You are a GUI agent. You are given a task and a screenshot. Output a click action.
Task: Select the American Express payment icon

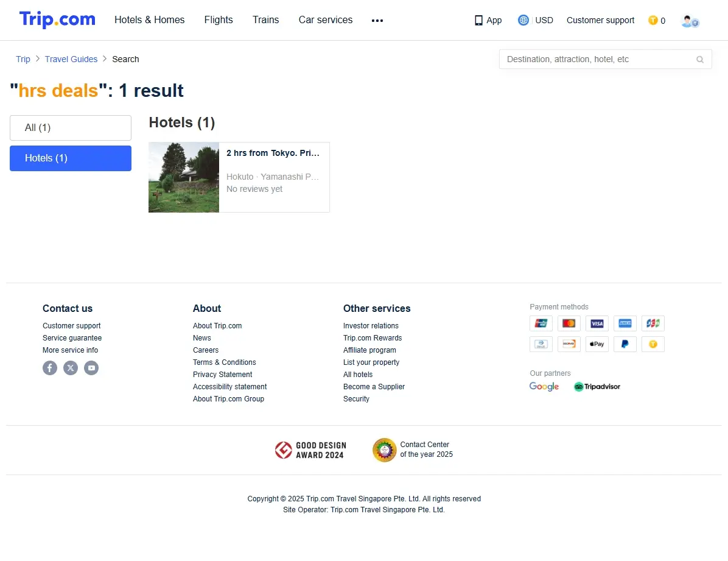point(625,323)
